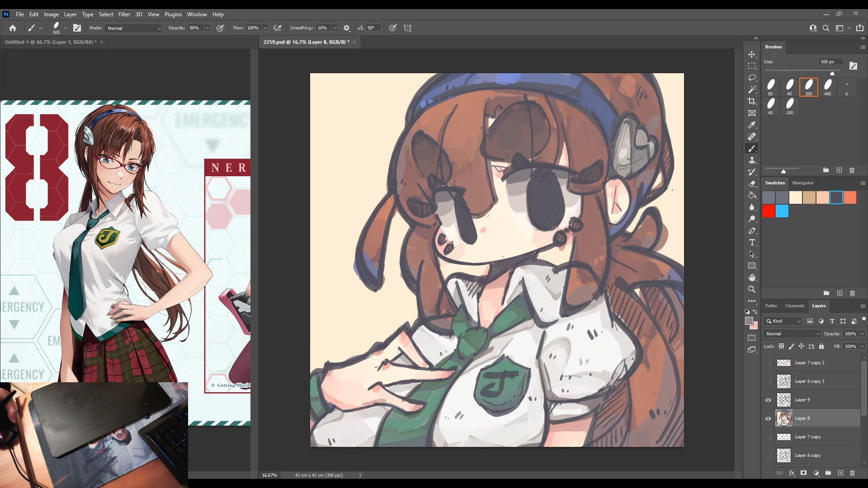
Task: Open layer blend mode Normal dropdown
Action: coord(792,334)
